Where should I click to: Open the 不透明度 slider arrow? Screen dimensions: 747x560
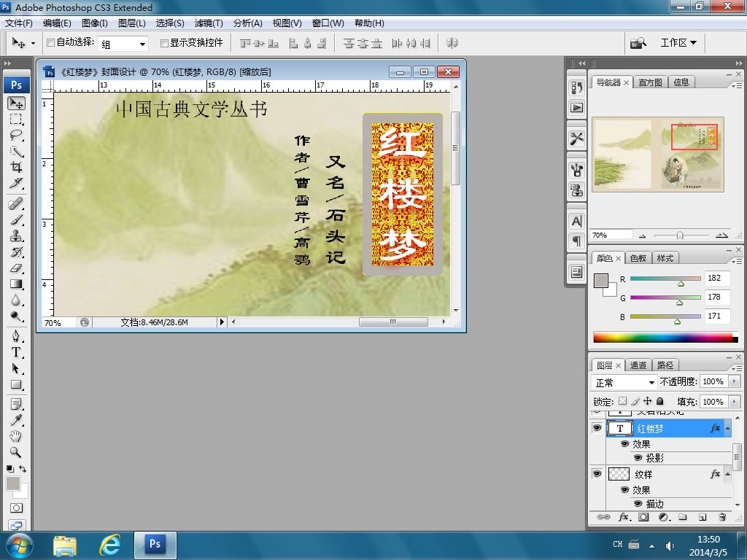pos(734,381)
